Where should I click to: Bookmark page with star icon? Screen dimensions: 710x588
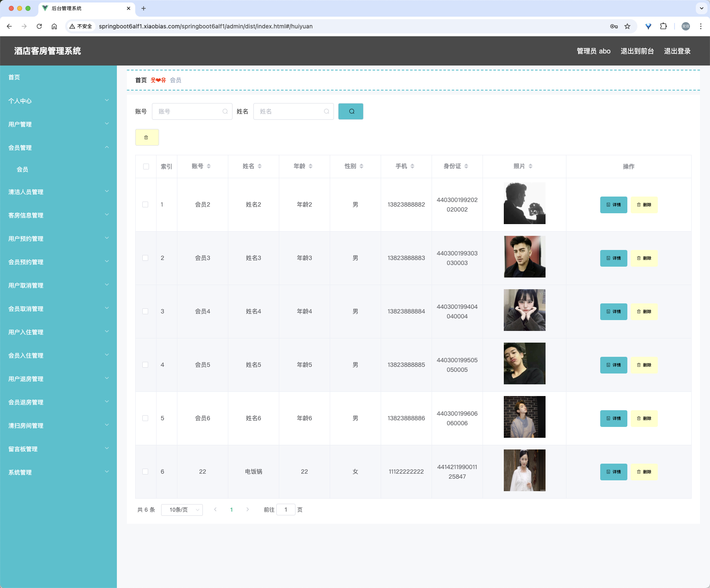tap(627, 26)
